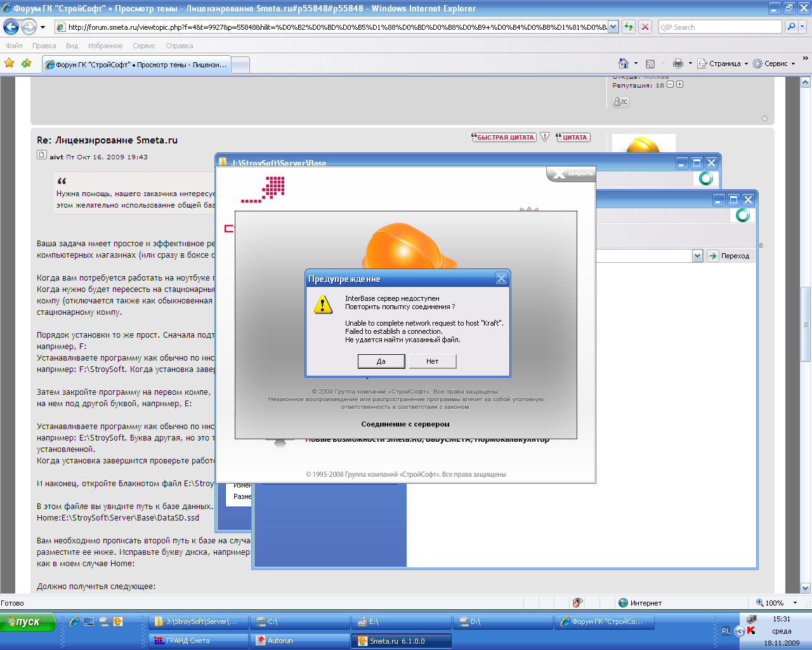Click the Kaspersky tray icon
Screen dimensions: 812x650
[752, 631]
